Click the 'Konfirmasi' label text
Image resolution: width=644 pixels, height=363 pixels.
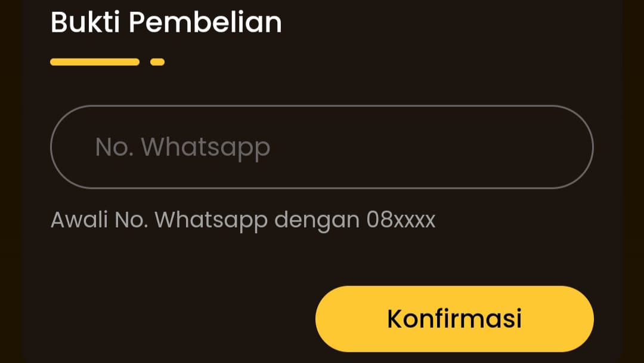coord(454,319)
